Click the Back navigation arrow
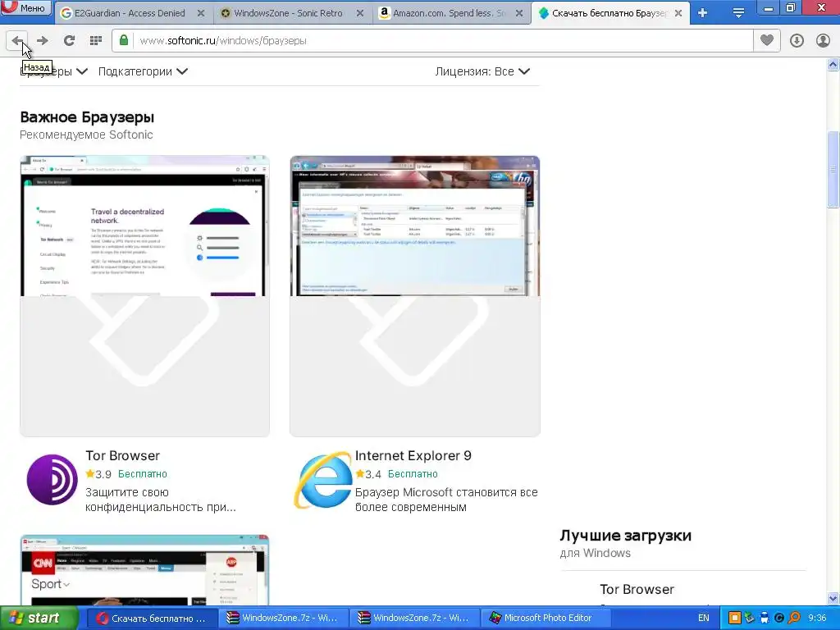840x630 pixels. (x=17, y=41)
